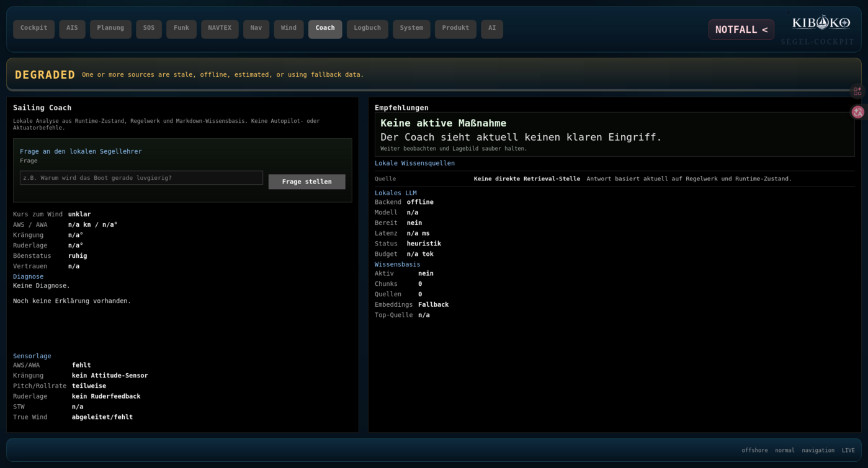Open the Cockpit tab
The width and height of the screenshot is (868, 468).
pyautogui.click(x=34, y=29)
